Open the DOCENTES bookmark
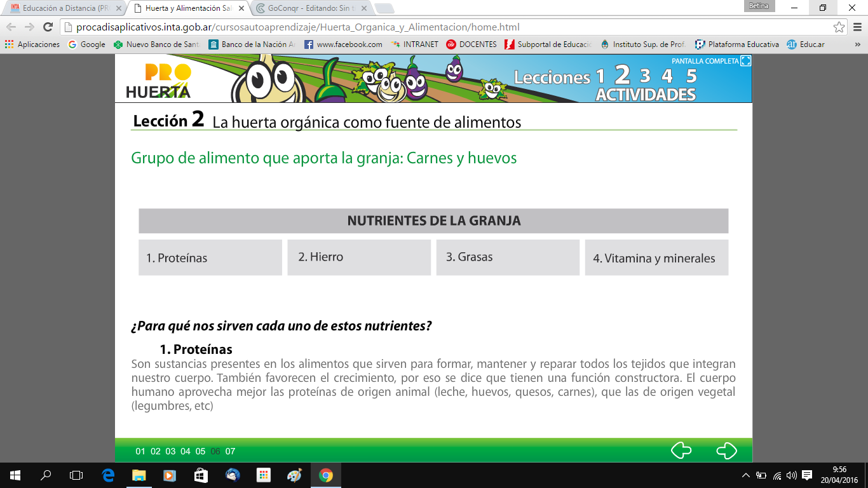This screenshot has height=488, width=868. (x=471, y=44)
